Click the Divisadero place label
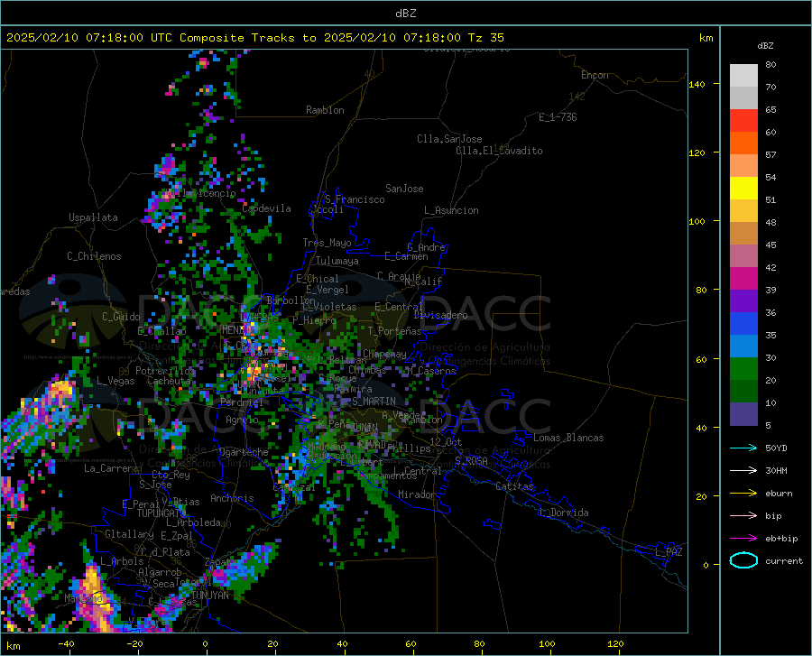This screenshot has width=812, height=656. 440,315
